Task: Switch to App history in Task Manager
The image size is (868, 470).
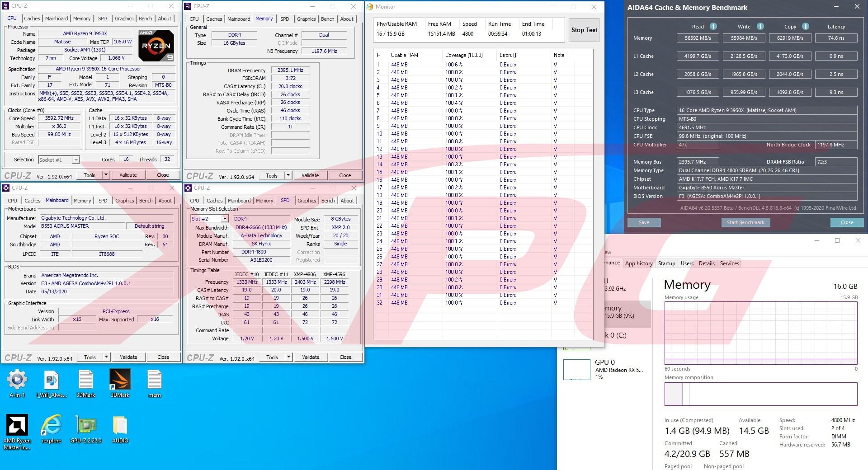Action: click(x=639, y=263)
